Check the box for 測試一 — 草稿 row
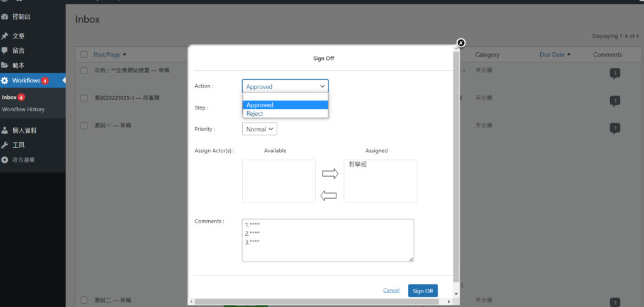Image resolution: width=644 pixels, height=307 pixels. tap(84, 125)
